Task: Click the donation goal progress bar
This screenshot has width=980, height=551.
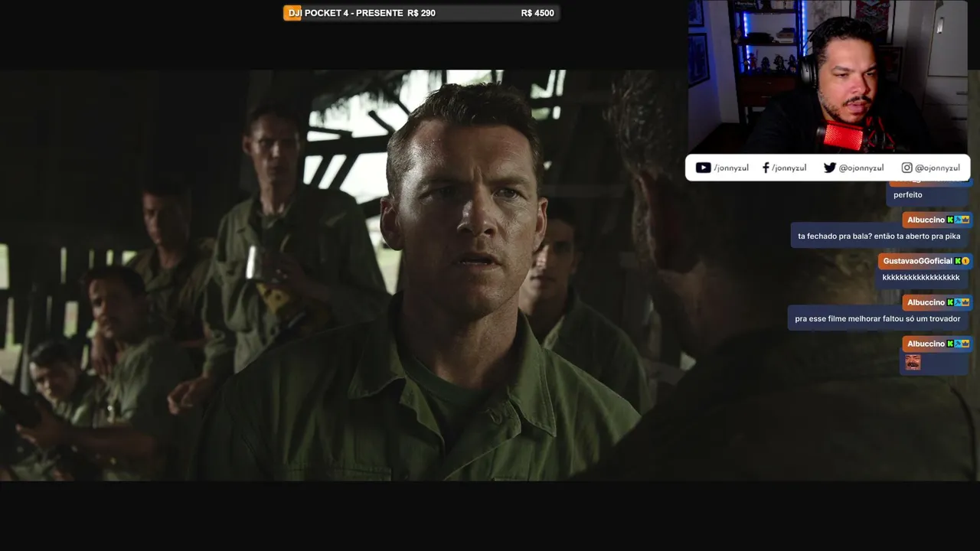Action: click(x=421, y=13)
